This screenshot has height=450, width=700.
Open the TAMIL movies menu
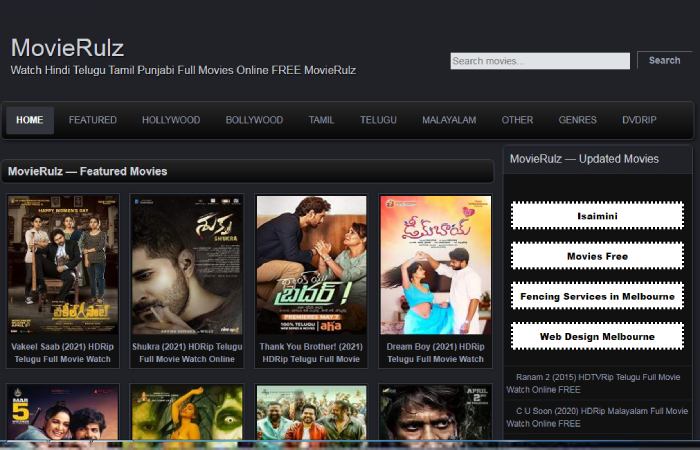click(322, 120)
